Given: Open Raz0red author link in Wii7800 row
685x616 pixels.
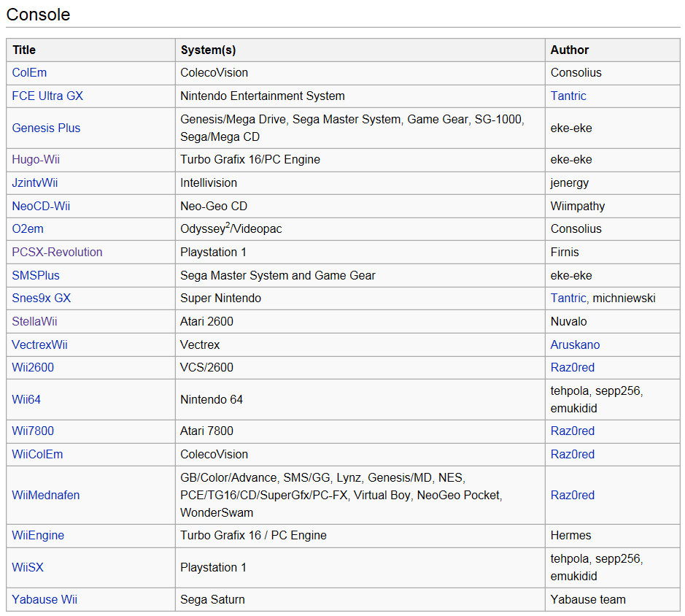Looking at the screenshot, I should [x=572, y=431].
